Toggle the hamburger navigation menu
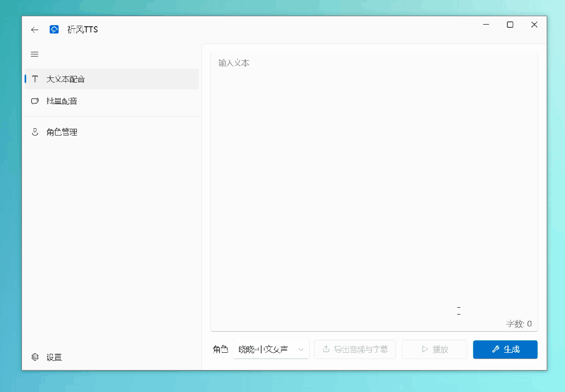This screenshot has height=392, width=565. click(x=35, y=54)
